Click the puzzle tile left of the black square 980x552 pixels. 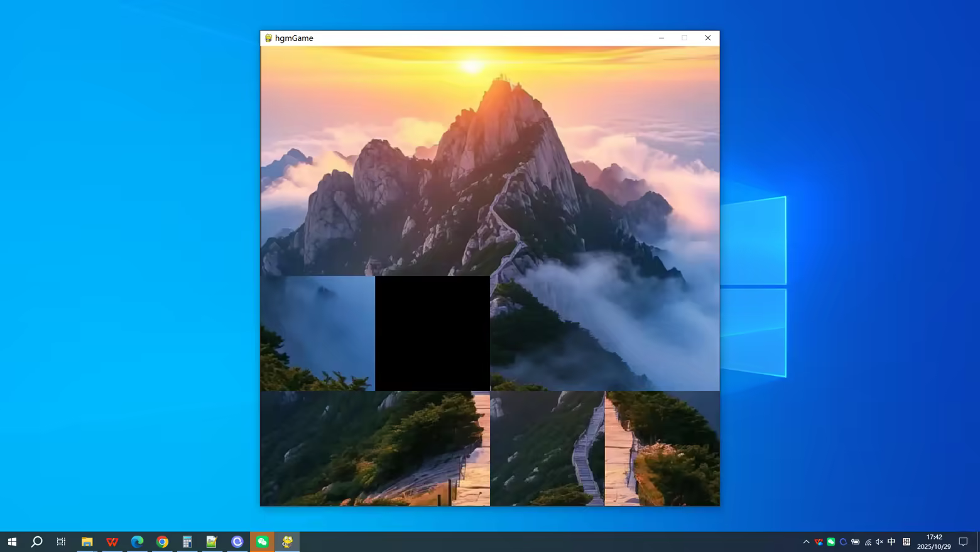(x=317, y=333)
